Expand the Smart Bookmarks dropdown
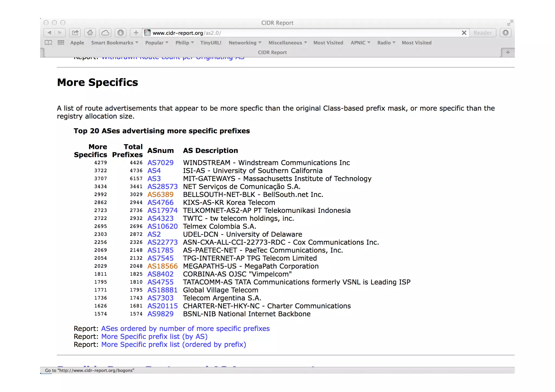Screen dimensions: 555x392 pyautogui.click(x=114, y=43)
